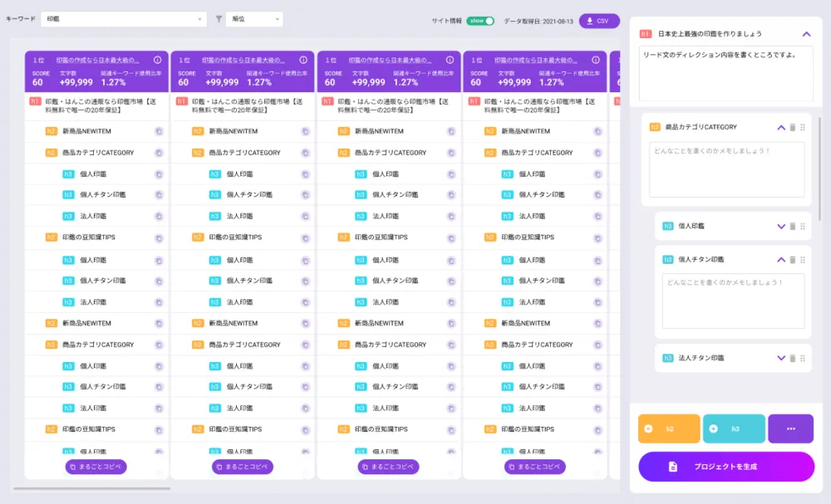Open the purple three-dots more options button
Viewport: 831px width, 504px height.
click(790, 428)
